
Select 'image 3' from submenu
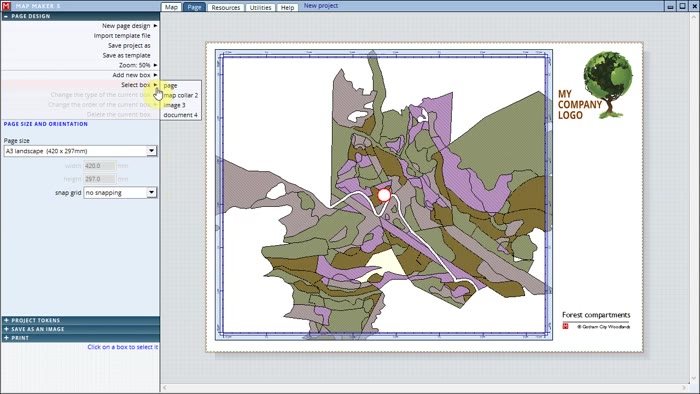174,105
